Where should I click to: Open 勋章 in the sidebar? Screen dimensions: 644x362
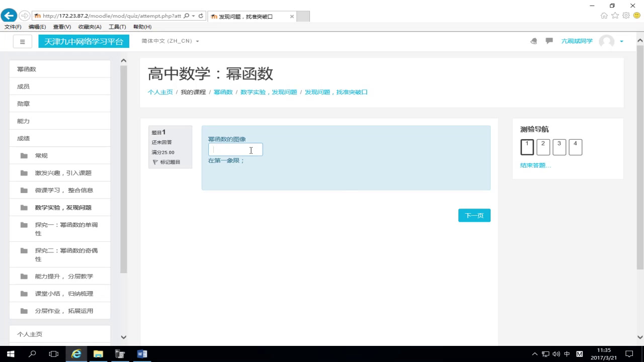click(60, 104)
